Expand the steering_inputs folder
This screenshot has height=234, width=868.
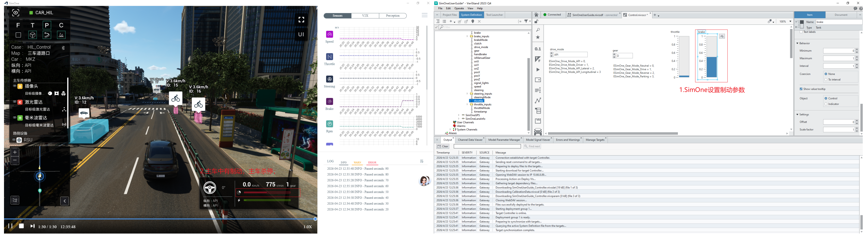click(x=467, y=94)
